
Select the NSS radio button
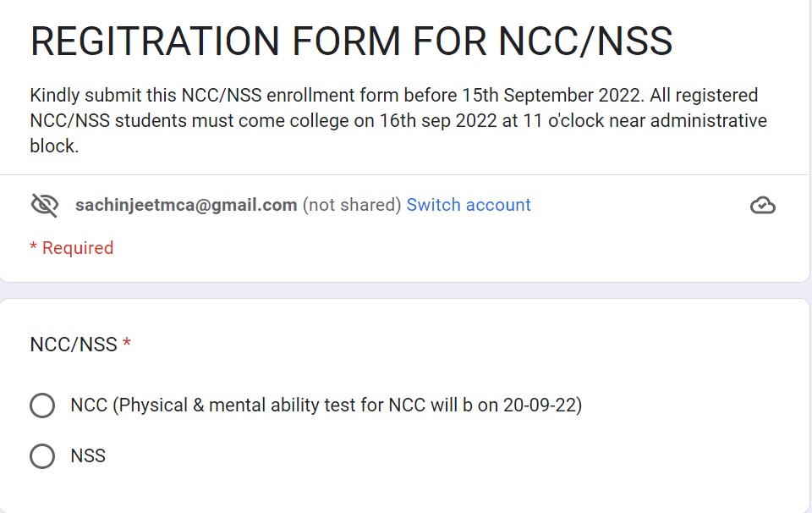pos(42,456)
